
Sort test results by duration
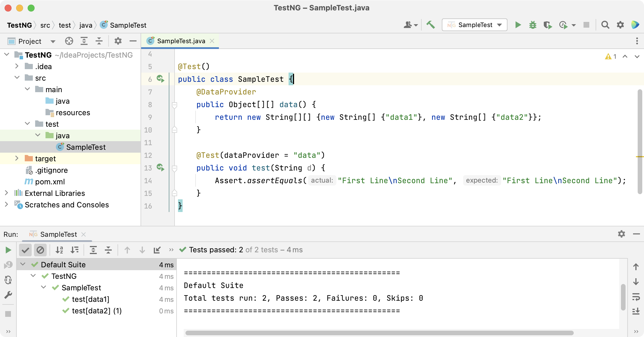(x=74, y=250)
